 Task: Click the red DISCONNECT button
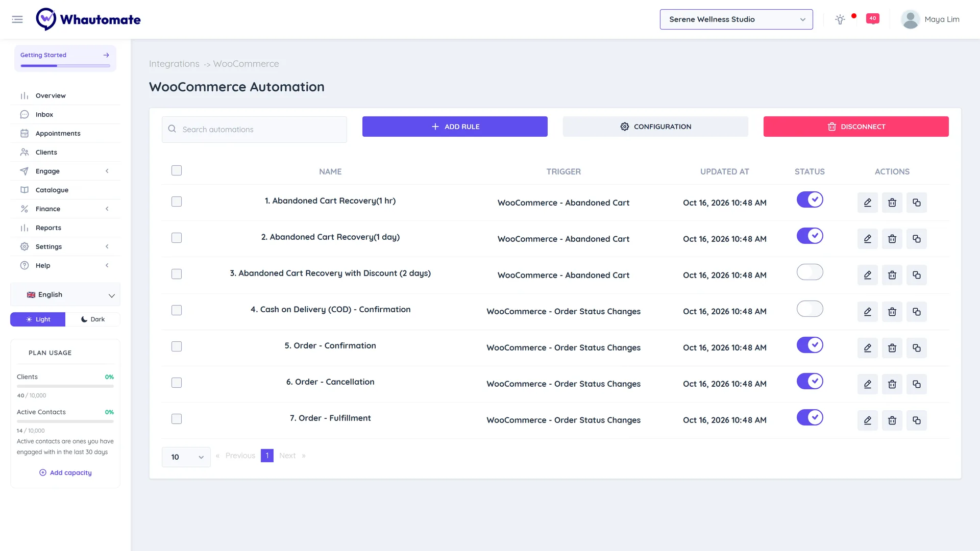pos(856,127)
